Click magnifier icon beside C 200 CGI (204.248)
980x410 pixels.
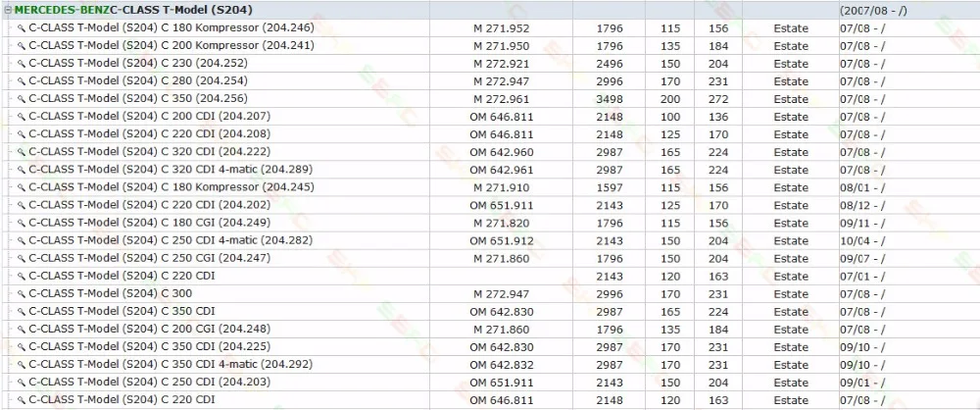22,330
